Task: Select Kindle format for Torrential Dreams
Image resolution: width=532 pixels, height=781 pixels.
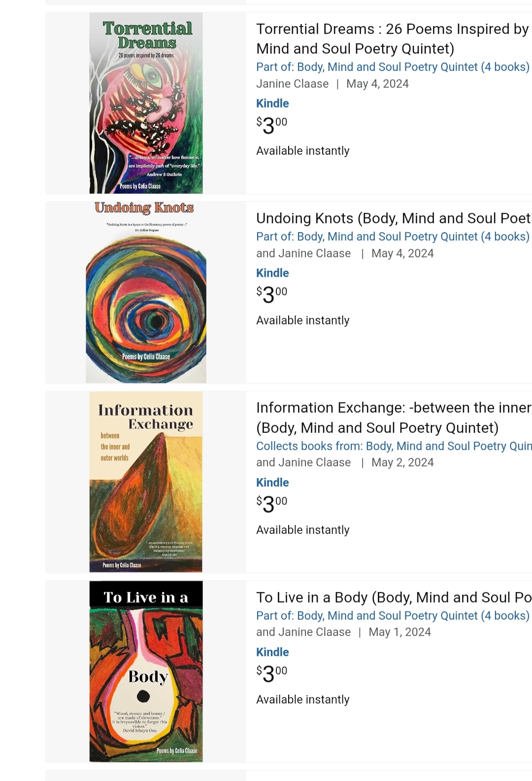Action: tap(272, 104)
